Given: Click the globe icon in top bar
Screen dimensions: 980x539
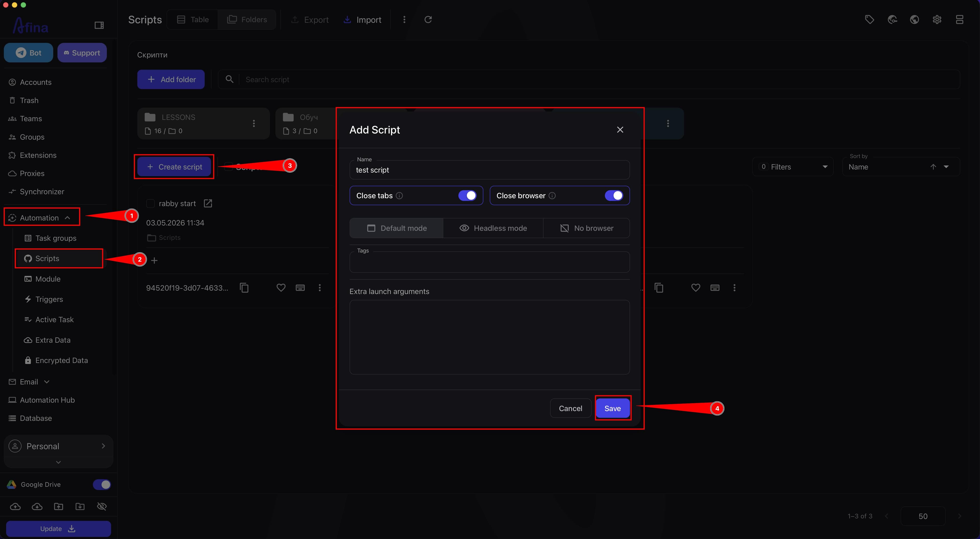Looking at the screenshot, I should click(915, 19).
